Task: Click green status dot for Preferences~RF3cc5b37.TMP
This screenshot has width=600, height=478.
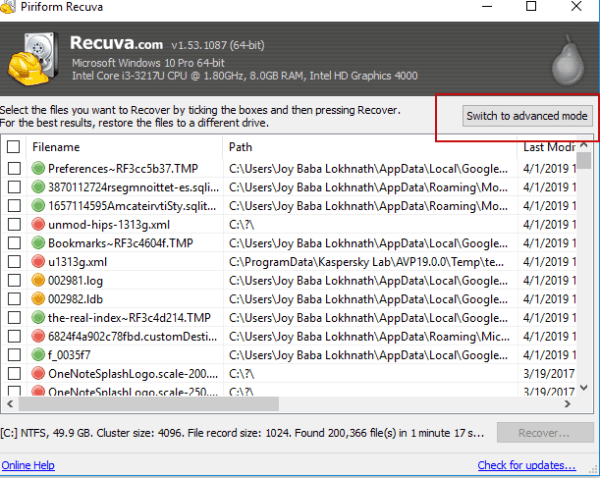Action: [38, 168]
